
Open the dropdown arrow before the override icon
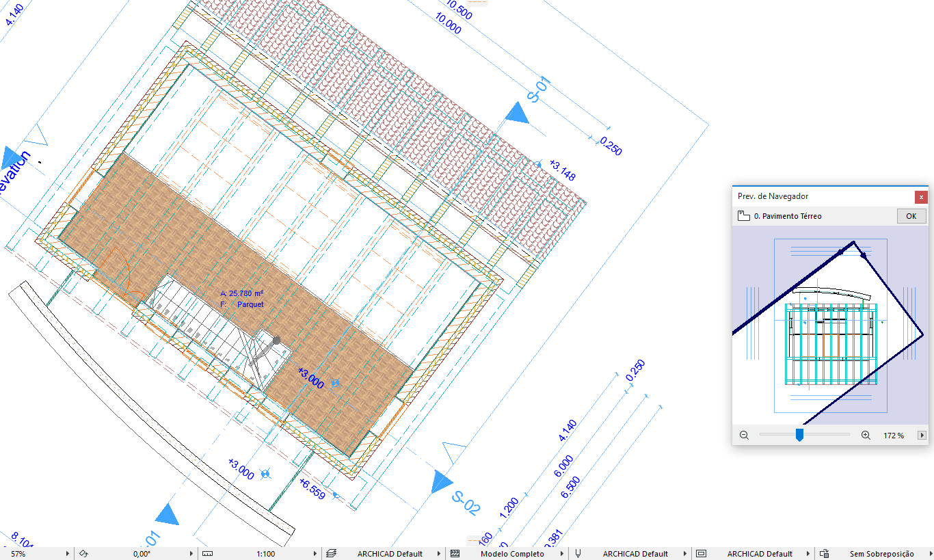[x=808, y=554]
